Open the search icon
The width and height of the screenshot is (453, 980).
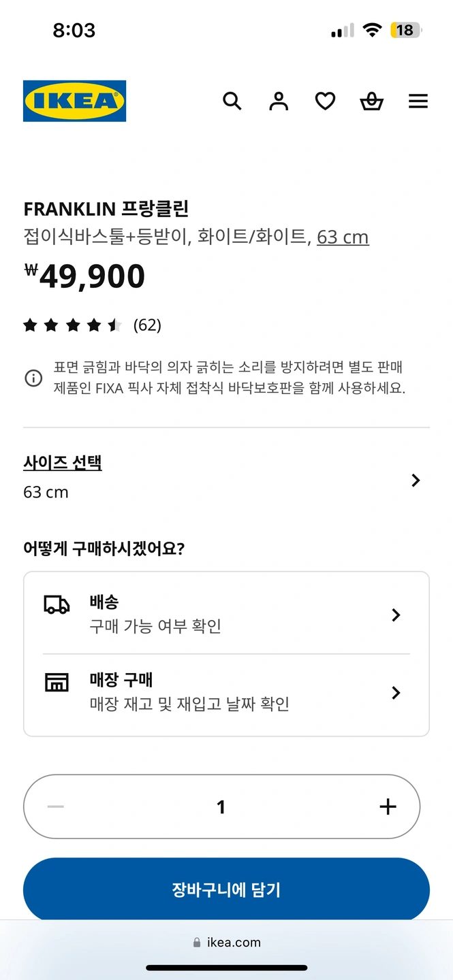tap(232, 101)
